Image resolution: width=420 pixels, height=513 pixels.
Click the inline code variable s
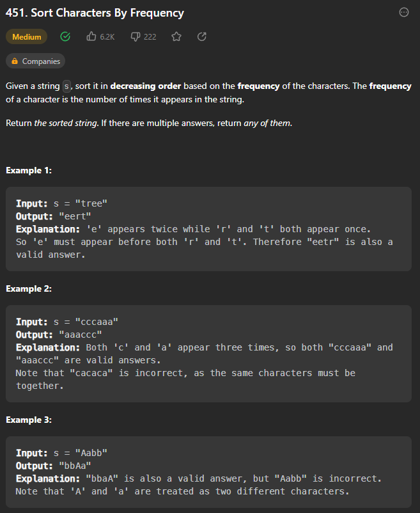(66, 86)
